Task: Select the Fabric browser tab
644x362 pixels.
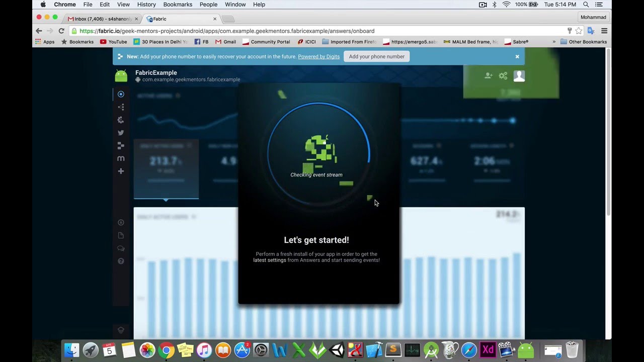Action: [x=180, y=19]
